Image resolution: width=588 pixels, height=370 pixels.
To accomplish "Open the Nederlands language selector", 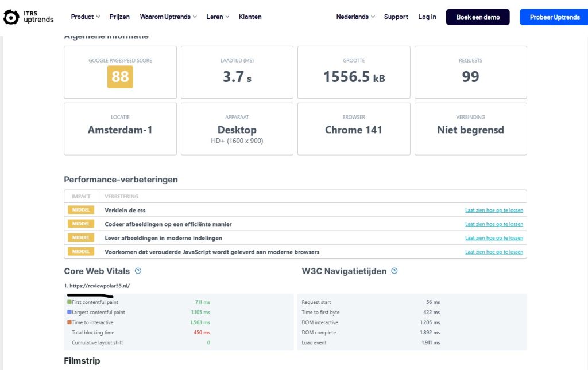I will 355,17.
